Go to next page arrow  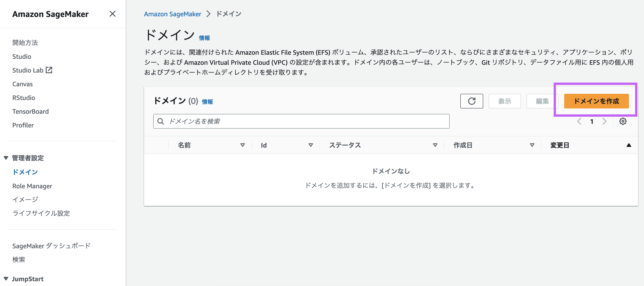coord(604,121)
